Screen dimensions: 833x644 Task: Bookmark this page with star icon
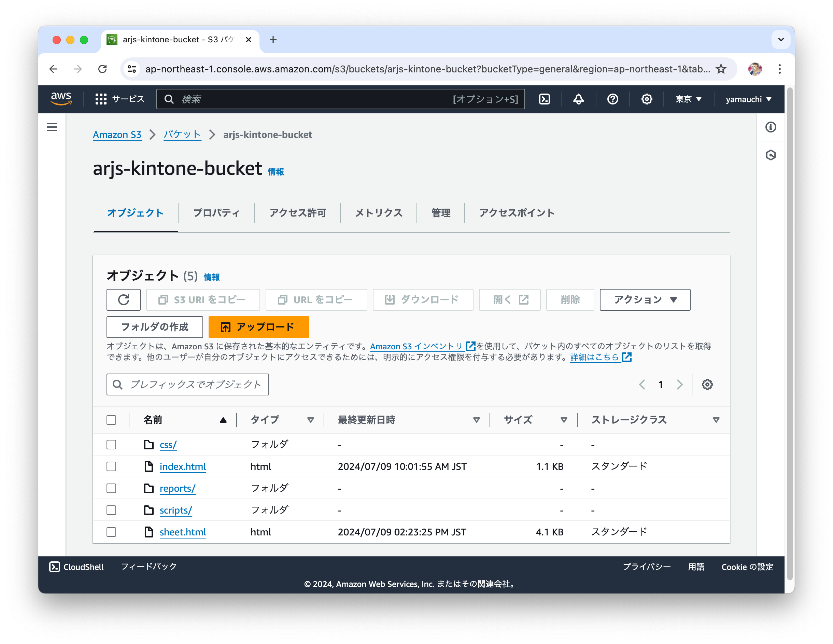click(721, 69)
